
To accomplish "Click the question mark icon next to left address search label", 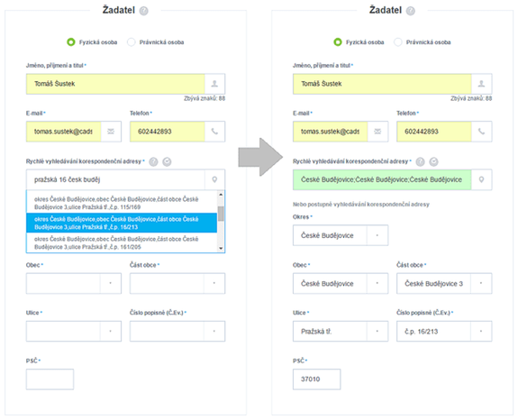I will coord(153,161).
